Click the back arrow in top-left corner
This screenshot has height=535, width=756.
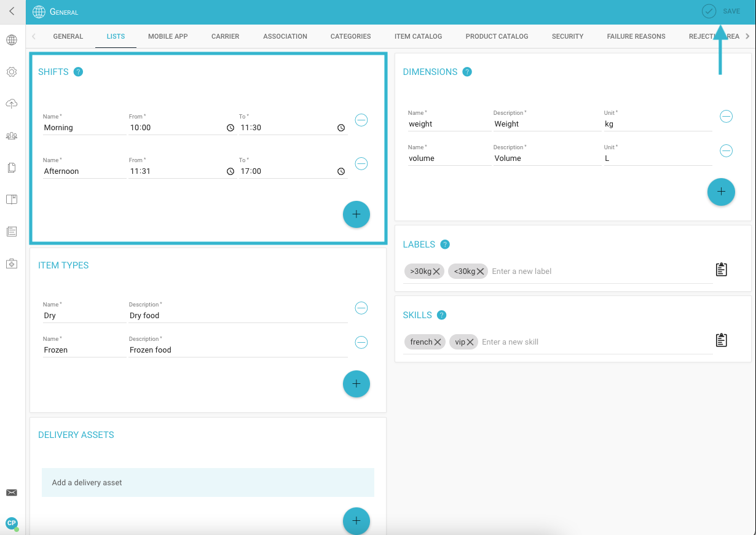click(12, 11)
